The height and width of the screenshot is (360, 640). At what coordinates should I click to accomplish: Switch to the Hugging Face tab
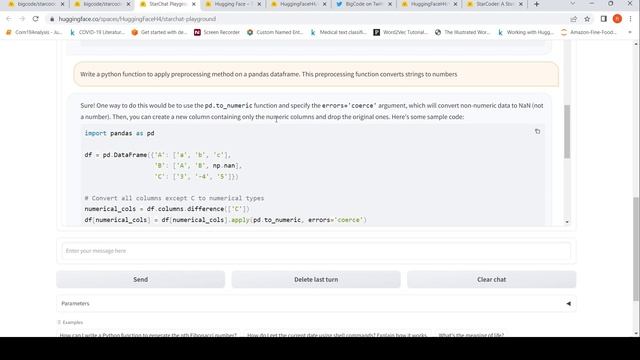tap(233, 4)
